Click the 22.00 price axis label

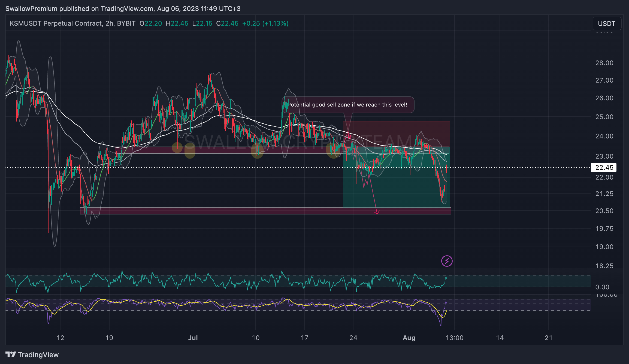[x=604, y=177]
